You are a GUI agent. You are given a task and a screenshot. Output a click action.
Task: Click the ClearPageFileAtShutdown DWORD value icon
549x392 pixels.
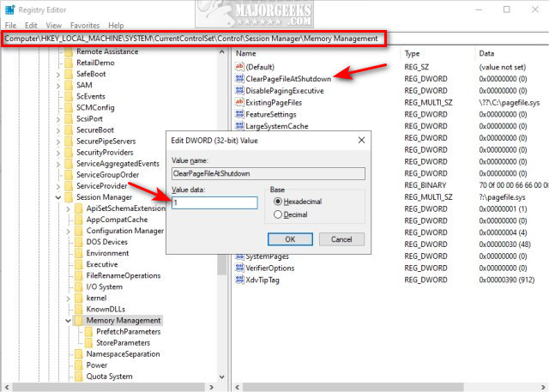coord(239,79)
